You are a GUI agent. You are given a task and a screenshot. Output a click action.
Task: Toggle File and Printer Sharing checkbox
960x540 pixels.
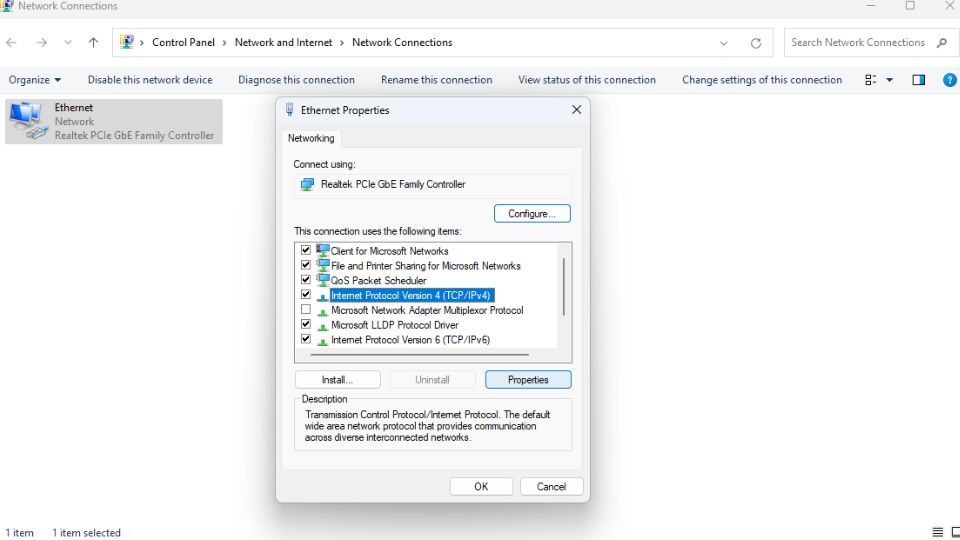point(306,265)
